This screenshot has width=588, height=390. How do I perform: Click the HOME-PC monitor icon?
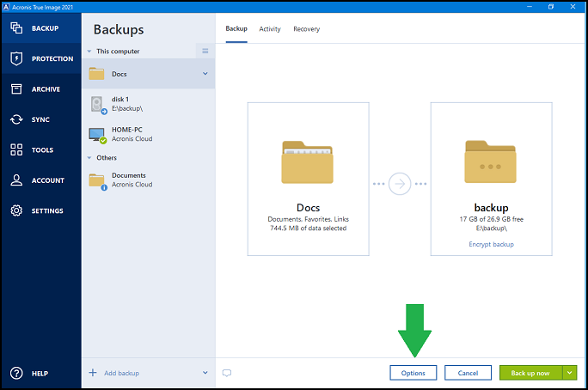coord(97,135)
